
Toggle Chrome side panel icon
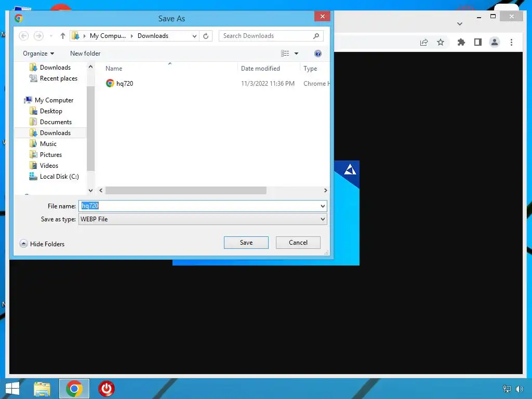(x=478, y=42)
